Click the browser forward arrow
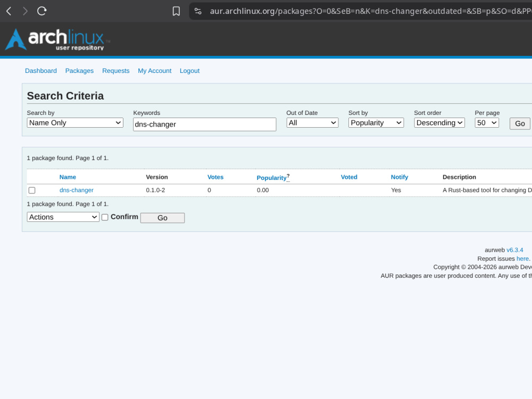Viewport: 532px width, 399px height. pos(25,11)
